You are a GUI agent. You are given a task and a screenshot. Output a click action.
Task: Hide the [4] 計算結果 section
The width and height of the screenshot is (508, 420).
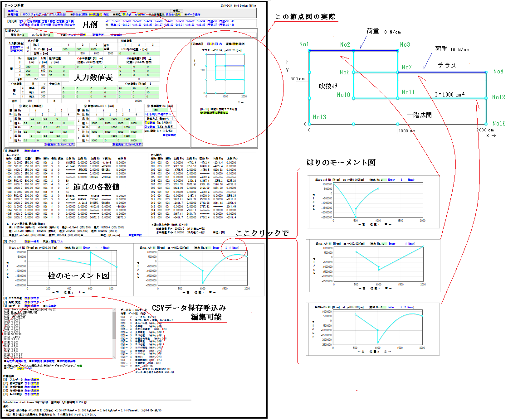pos(36,151)
